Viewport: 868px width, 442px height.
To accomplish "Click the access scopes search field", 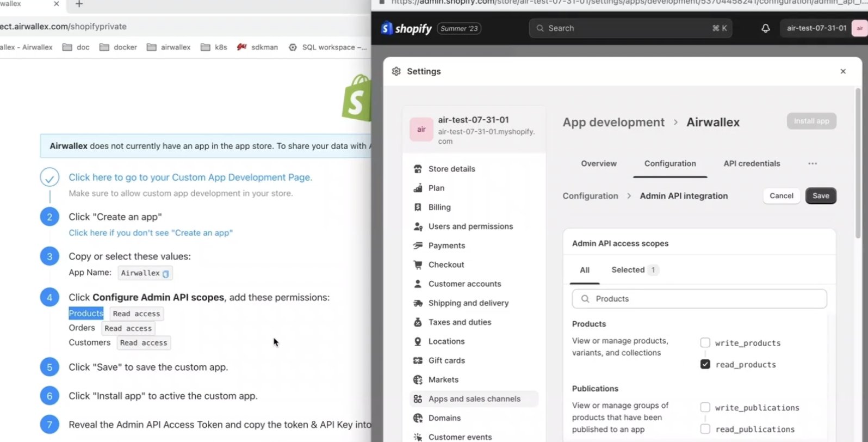I will [x=699, y=299].
